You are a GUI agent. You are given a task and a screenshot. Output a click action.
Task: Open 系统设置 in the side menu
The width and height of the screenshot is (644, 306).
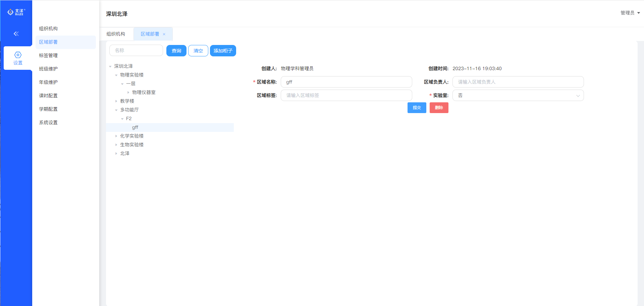coord(48,122)
